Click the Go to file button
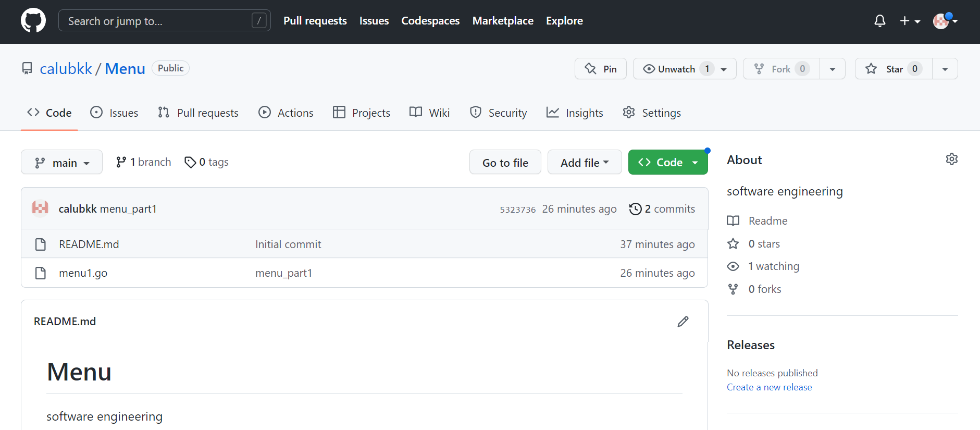This screenshot has width=980, height=430. pos(505,163)
